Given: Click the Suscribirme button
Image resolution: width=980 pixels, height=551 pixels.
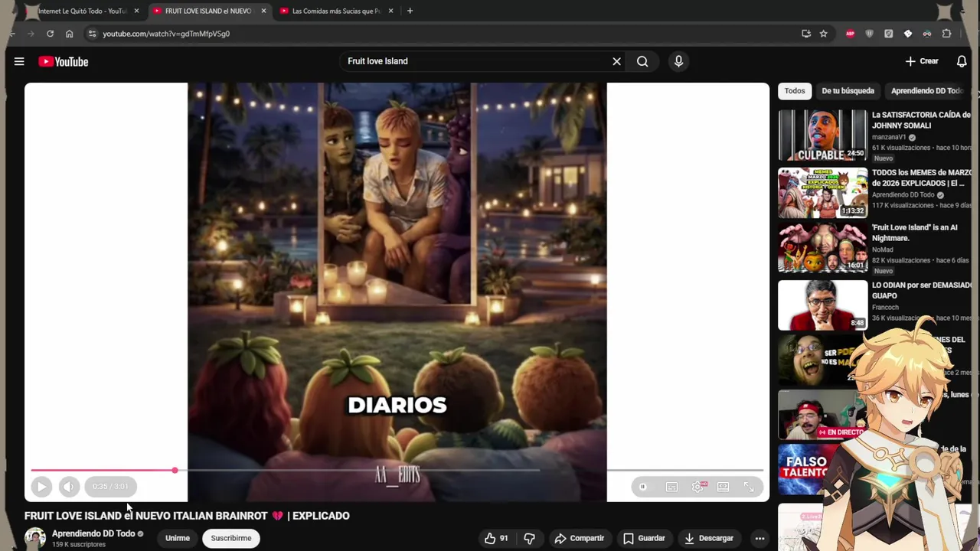Looking at the screenshot, I should 231,538.
